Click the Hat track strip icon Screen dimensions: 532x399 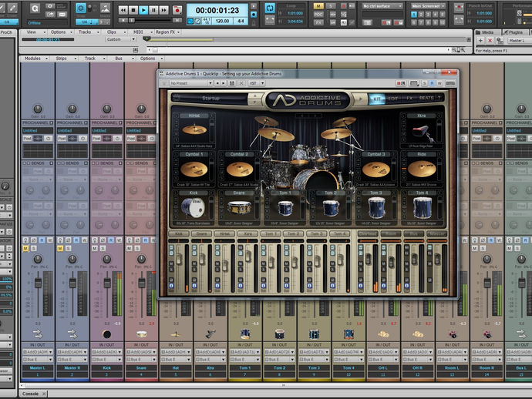tap(176, 334)
